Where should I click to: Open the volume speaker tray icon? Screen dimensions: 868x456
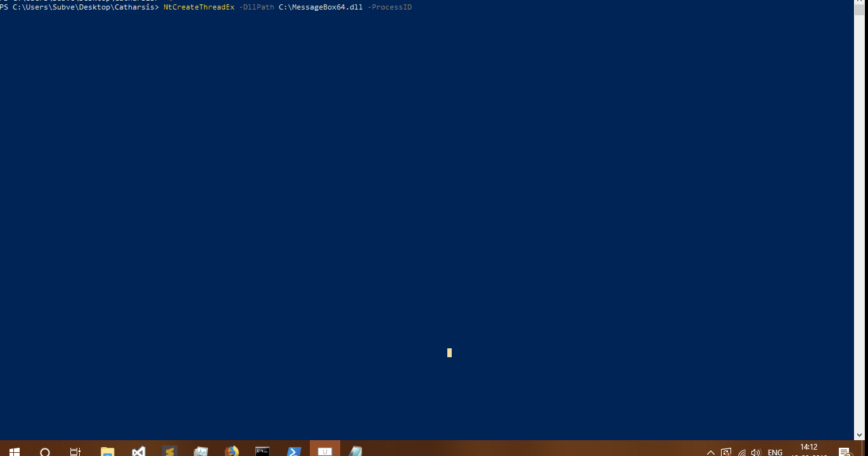(x=756, y=452)
